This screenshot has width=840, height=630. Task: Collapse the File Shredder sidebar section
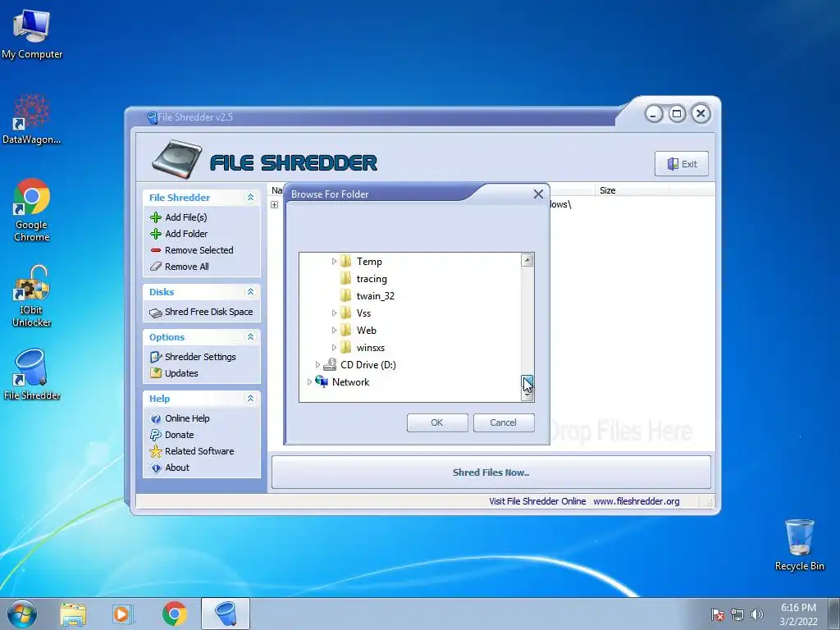250,198
